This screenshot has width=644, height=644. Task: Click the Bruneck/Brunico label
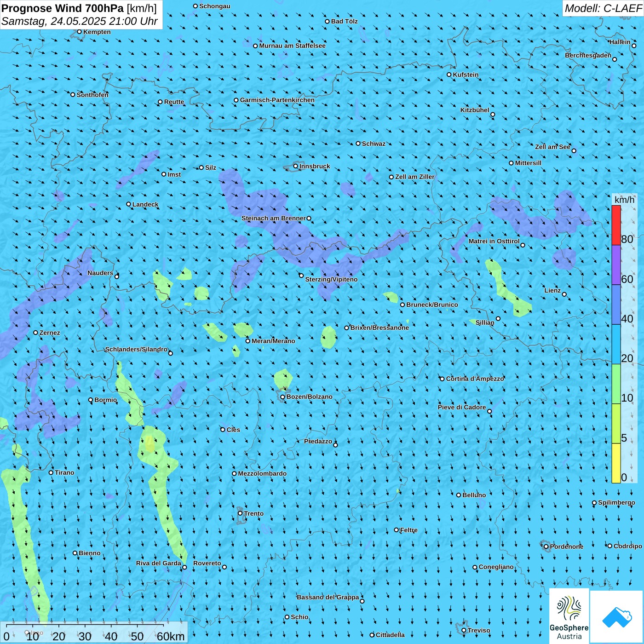432,305
